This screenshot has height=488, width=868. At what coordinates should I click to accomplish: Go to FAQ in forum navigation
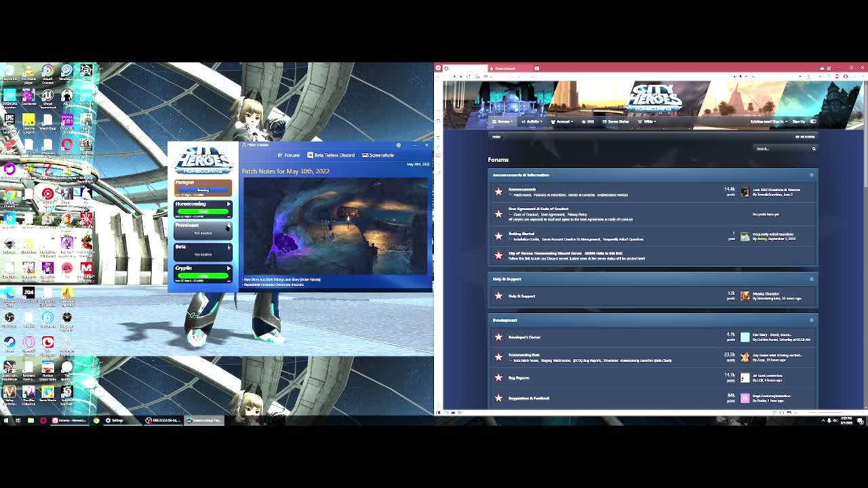tap(589, 122)
